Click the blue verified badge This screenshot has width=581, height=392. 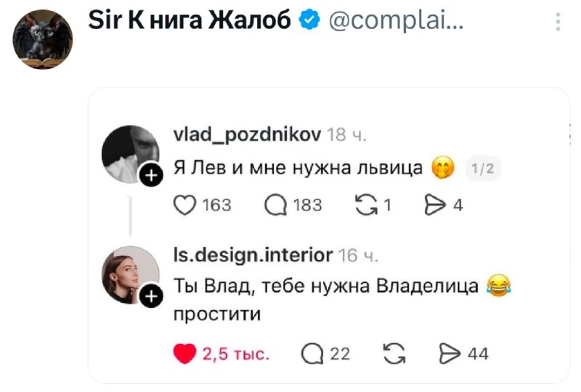[310, 23]
